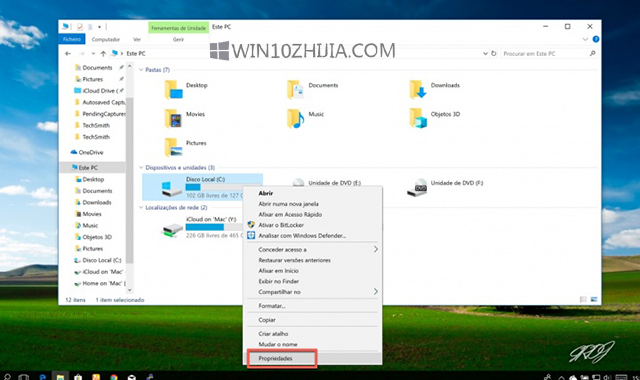This screenshot has width=640, height=380.
Task: Open the quick access toolbar dropdown
Action: coord(99,27)
